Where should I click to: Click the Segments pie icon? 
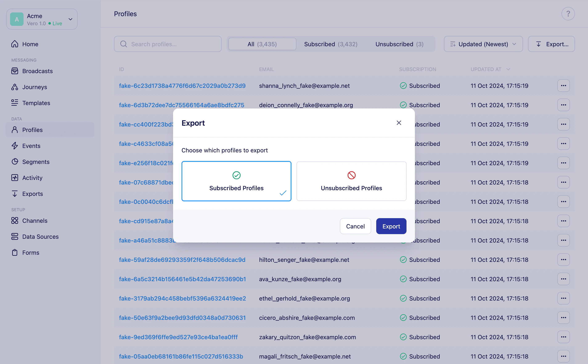pos(15,162)
